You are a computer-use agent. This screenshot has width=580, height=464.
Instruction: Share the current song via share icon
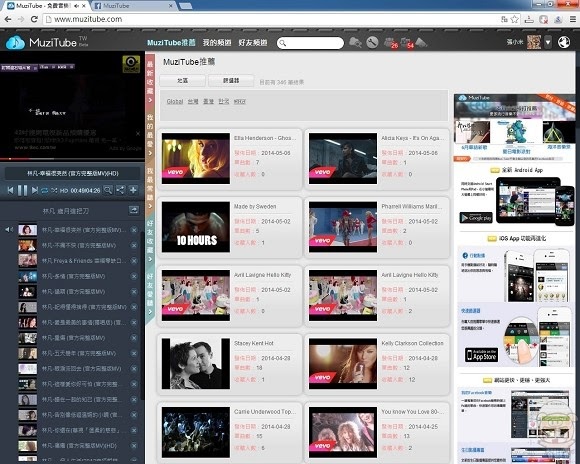[x=120, y=190]
